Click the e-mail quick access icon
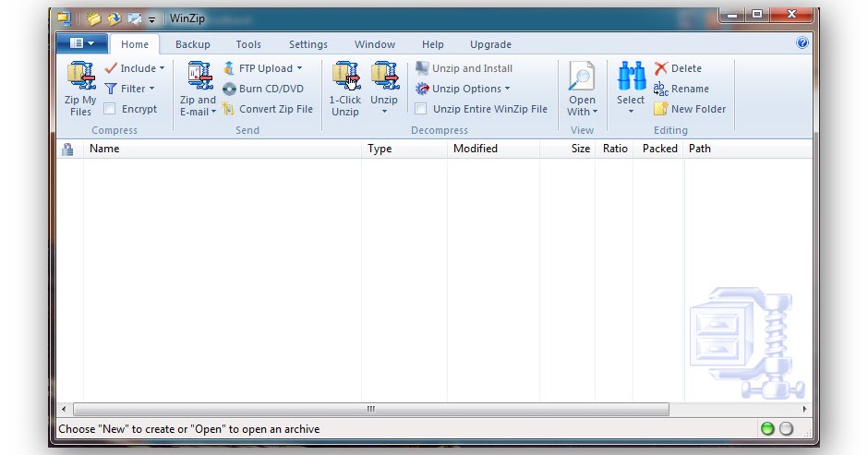This screenshot has height=455, width=868. point(135,18)
